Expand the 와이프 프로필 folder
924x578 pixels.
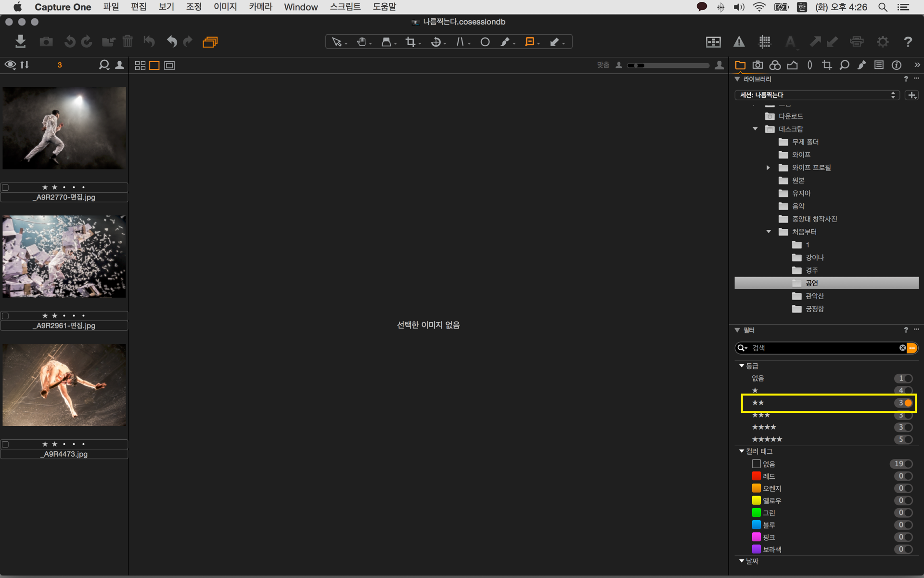[768, 168]
